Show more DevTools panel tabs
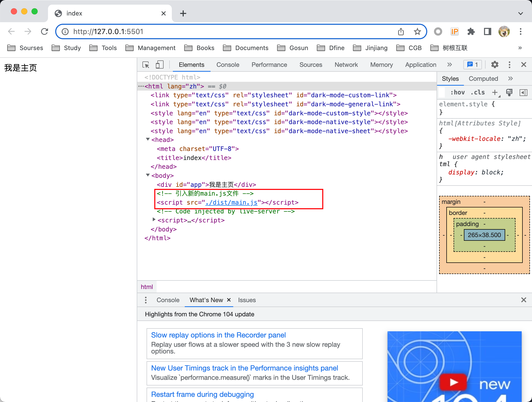This screenshot has width=532, height=402. (x=450, y=65)
